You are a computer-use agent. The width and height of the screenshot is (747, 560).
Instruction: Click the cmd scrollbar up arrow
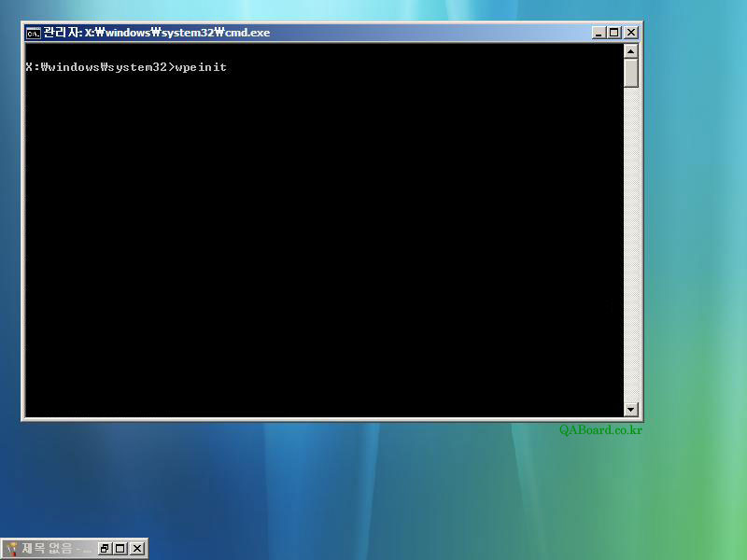631,51
